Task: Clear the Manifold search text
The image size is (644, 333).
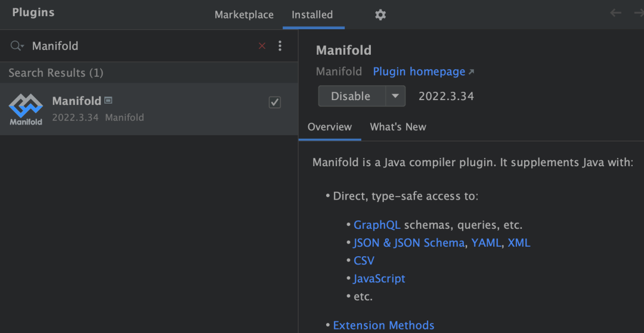Action: (x=262, y=46)
